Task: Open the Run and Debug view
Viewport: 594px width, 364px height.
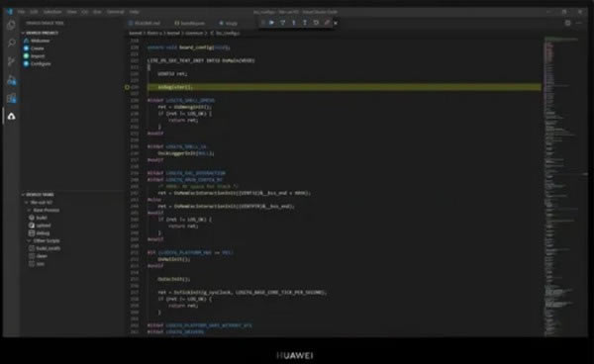Action: (x=11, y=80)
